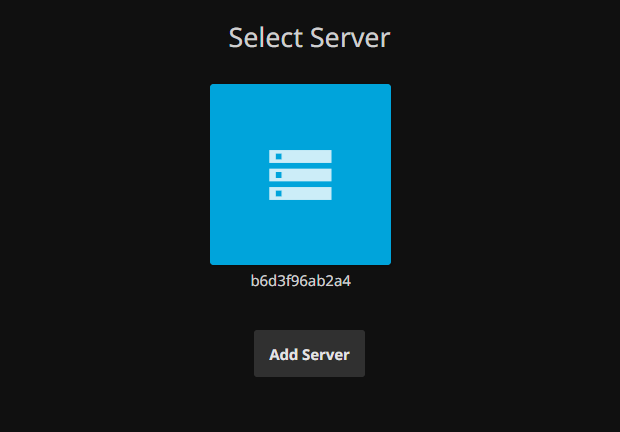Click the bottom bar of server icon
Image resolution: width=620 pixels, height=432 pixels.
point(305,193)
